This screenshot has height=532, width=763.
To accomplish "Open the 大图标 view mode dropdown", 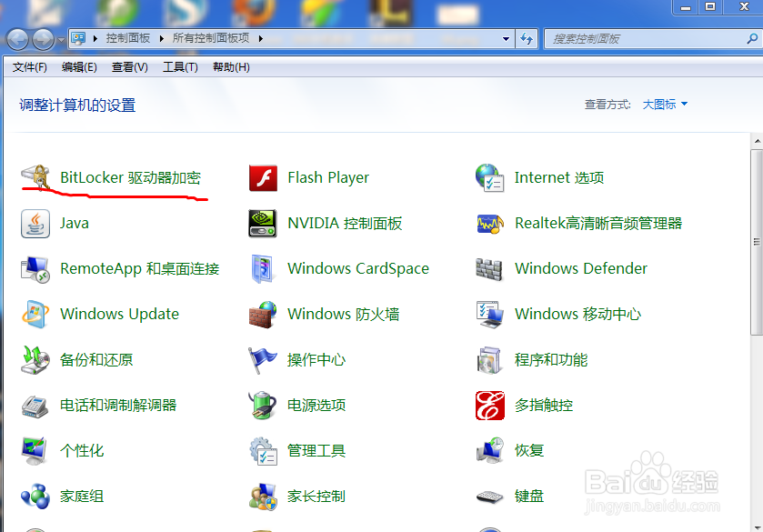I will (x=665, y=105).
